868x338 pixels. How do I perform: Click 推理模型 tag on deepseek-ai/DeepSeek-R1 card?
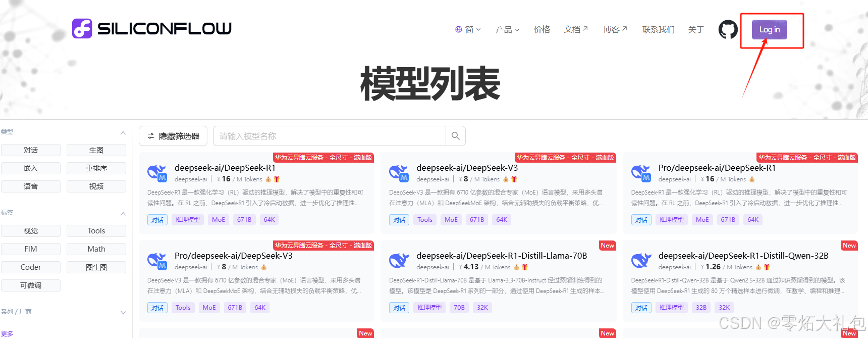pos(188,220)
